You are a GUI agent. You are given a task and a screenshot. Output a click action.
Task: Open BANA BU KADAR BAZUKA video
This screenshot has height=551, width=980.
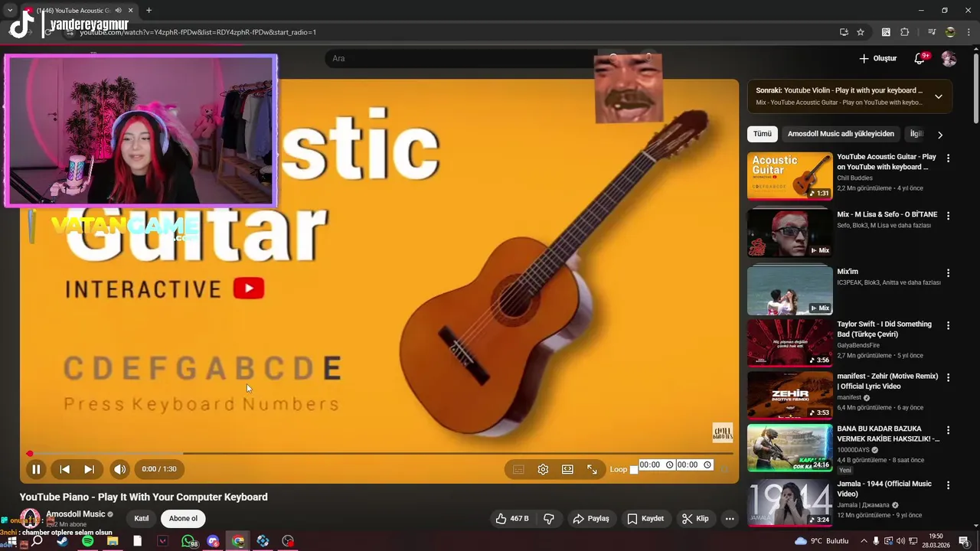[789, 448]
